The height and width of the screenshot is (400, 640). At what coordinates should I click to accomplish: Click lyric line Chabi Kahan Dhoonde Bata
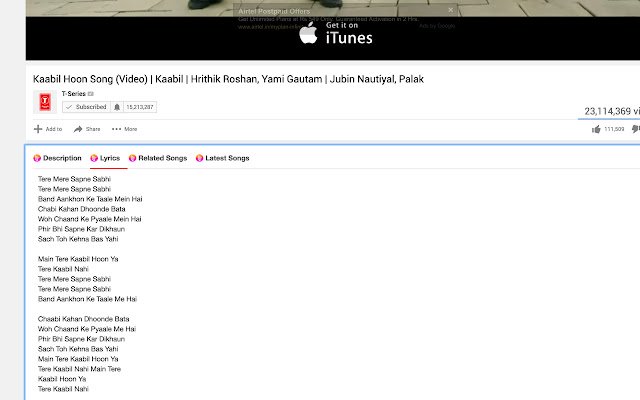(82, 209)
